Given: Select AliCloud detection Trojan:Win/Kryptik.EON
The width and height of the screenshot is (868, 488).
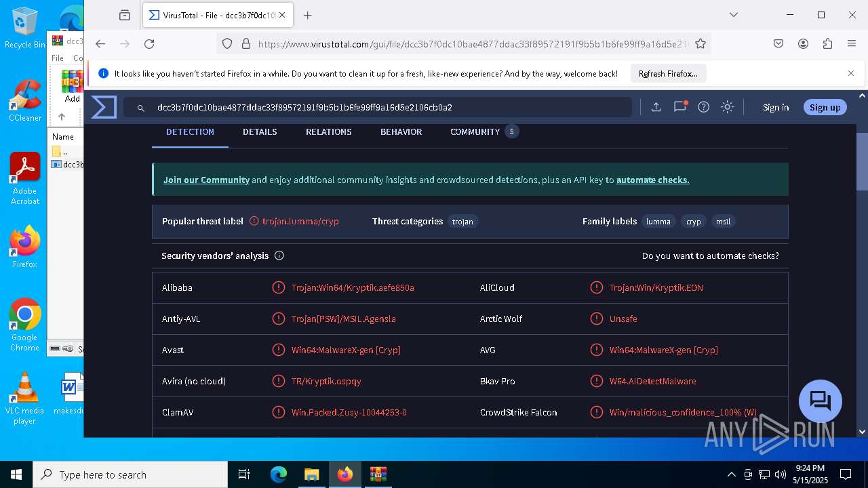Looking at the screenshot, I should 656,287.
